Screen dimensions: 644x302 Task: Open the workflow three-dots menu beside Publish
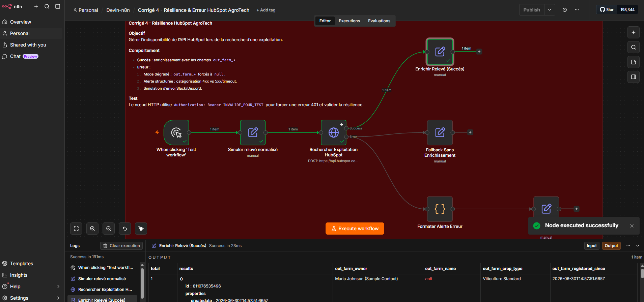click(577, 10)
